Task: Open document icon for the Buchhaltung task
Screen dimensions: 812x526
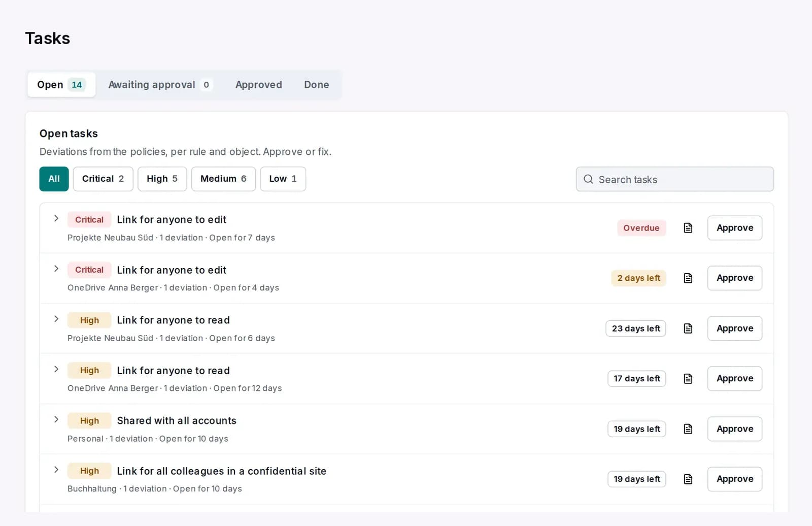Action: [x=688, y=479]
